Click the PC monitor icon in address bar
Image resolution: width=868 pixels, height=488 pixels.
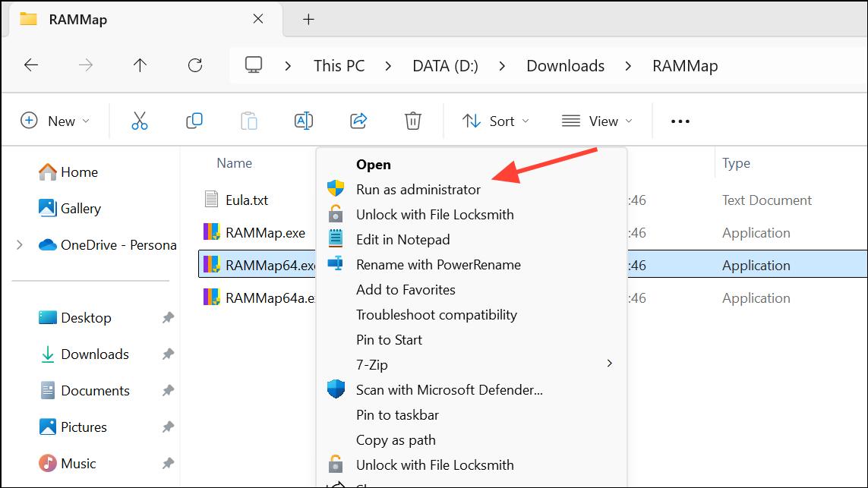[254, 65]
